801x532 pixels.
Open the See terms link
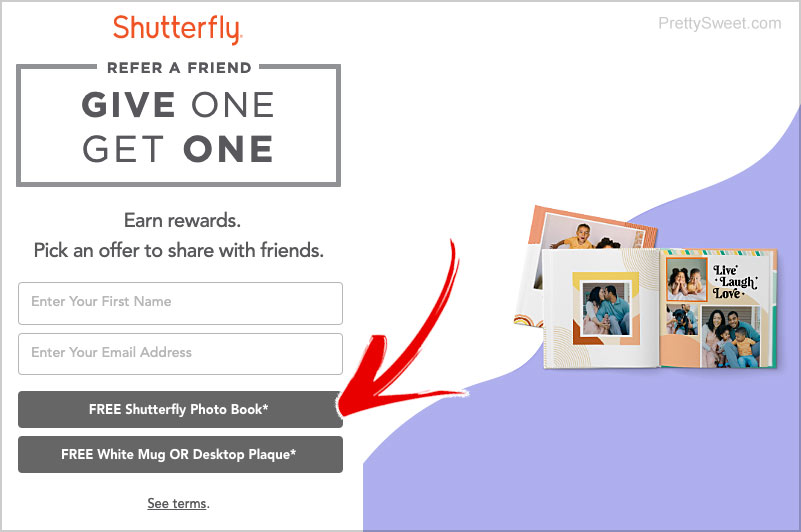coord(177,503)
